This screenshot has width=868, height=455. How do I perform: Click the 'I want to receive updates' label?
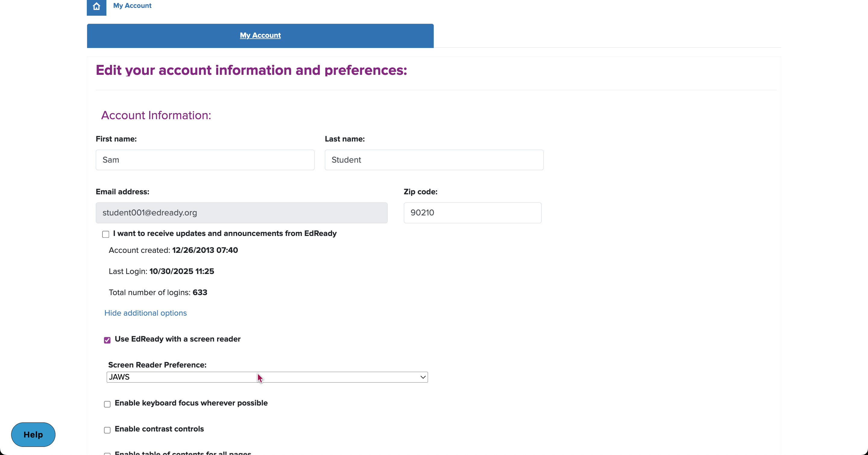pyautogui.click(x=225, y=234)
